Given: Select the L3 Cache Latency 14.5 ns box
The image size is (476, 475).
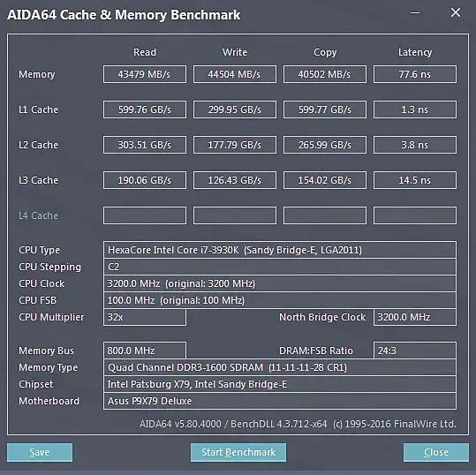Looking at the screenshot, I should (415, 180).
